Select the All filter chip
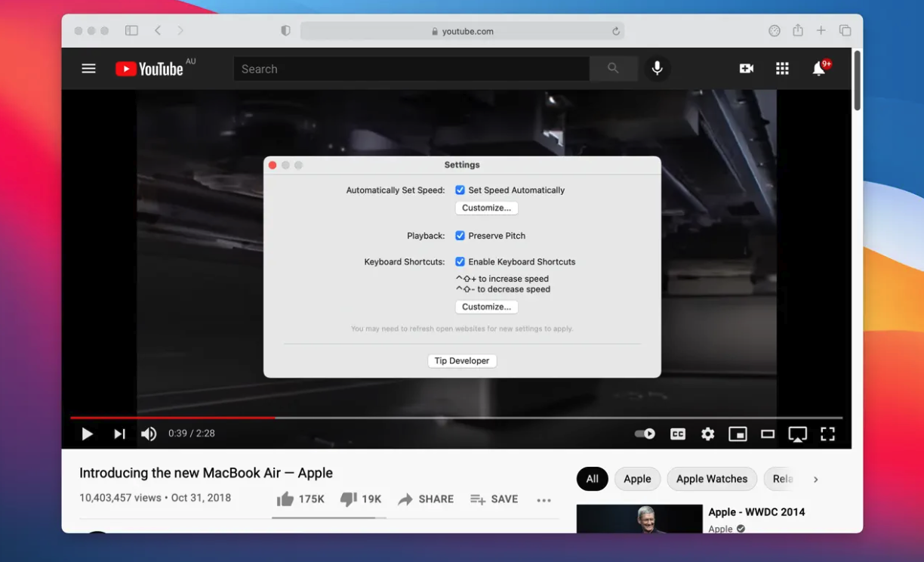This screenshot has width=924, height=562. coord(593,479)
